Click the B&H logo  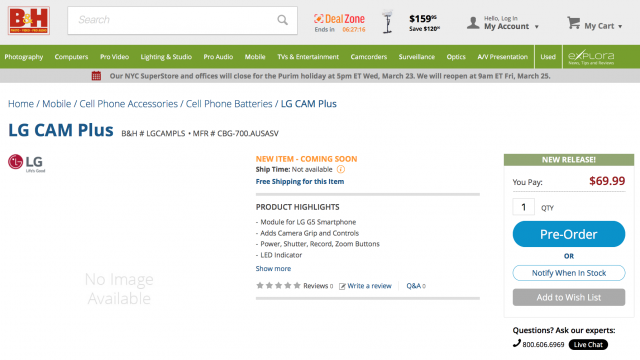pyautogui.click(x=29, y=20)
